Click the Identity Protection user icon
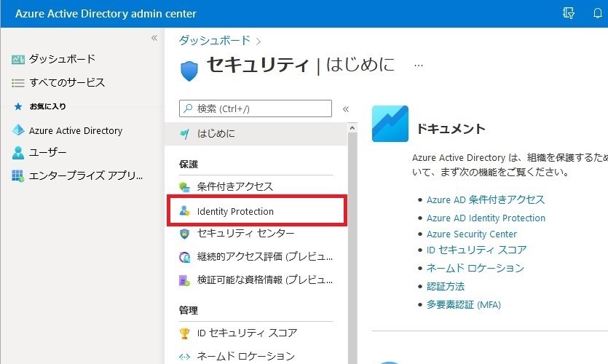608x364 pixels. pyautogui.click(x=184, y=211)
